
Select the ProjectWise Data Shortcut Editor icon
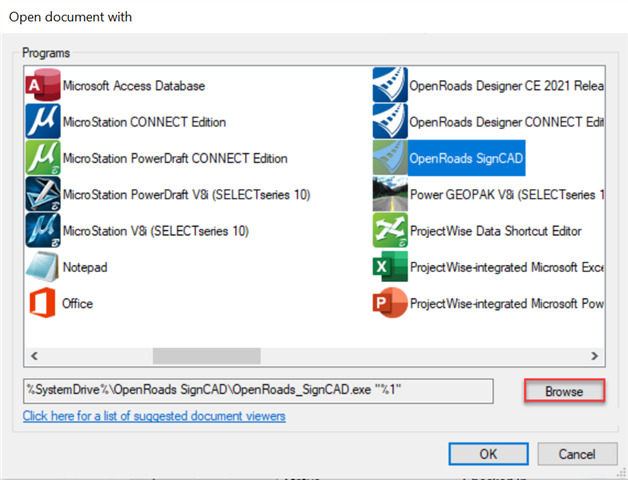(390, 230)
